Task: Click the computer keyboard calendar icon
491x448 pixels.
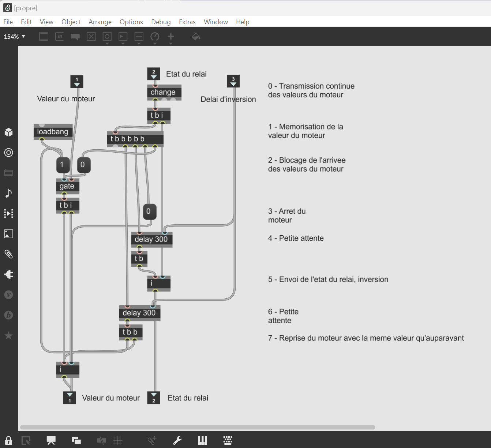Action: (x=228, y=440)
